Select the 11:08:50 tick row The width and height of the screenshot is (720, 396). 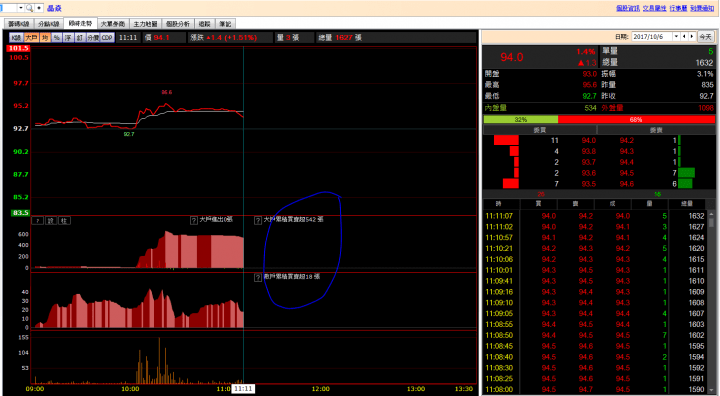point(595,335)
